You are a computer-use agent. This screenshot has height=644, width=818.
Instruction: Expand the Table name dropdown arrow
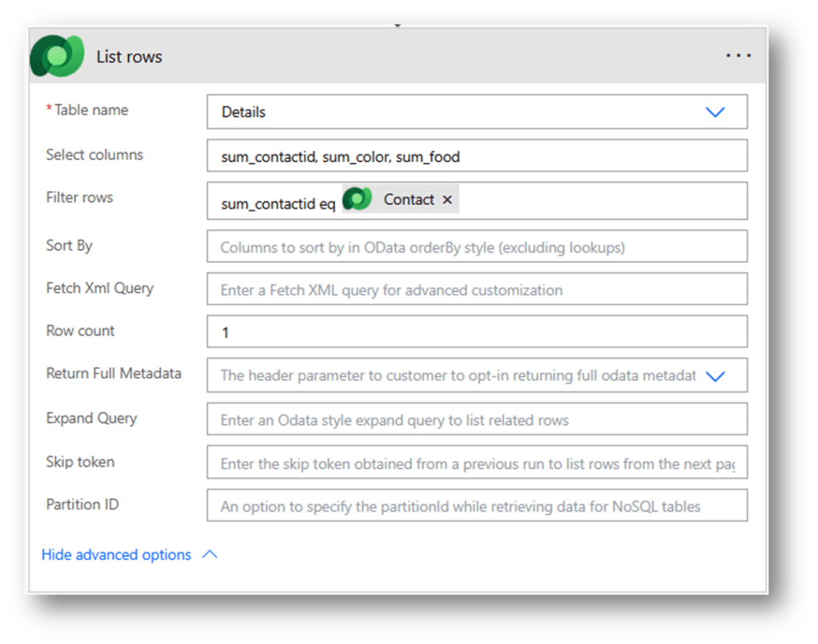715,112
